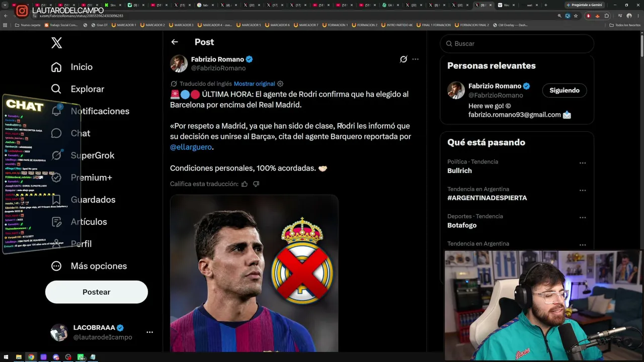Open the MARCADOR 1 bookmark
The height and width of the screenshot is (362, 644).
tap(124, 25)
